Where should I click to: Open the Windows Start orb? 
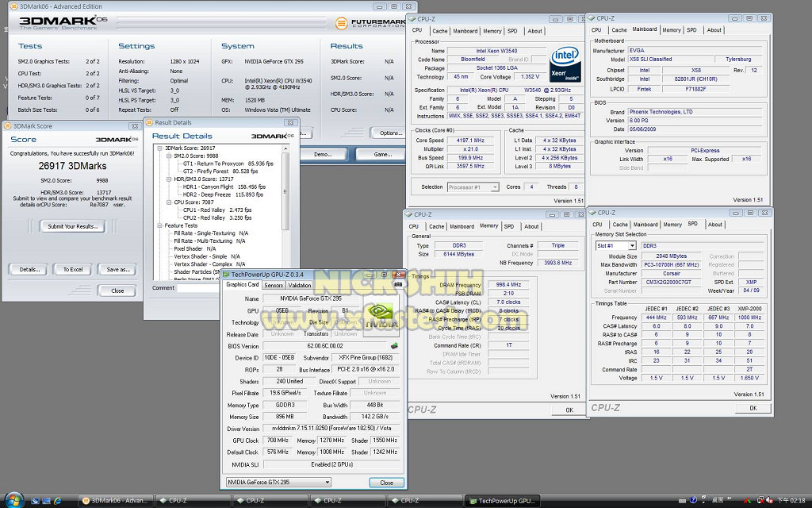point(13,499)
